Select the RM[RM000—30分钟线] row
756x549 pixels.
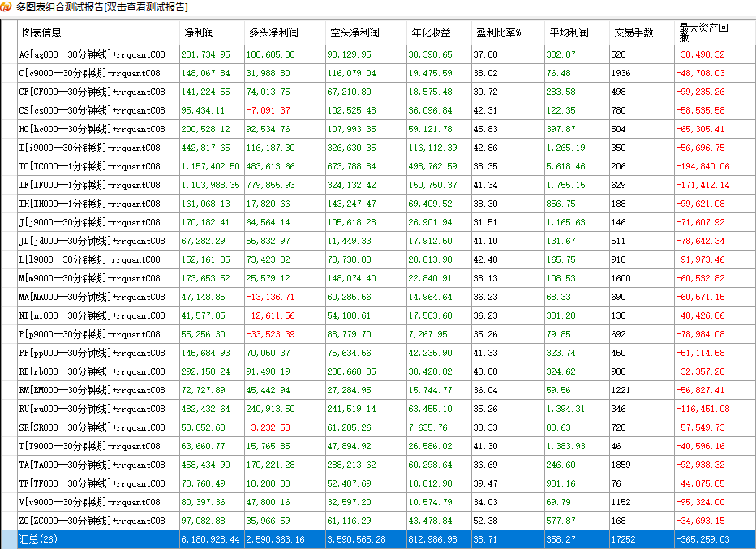click(x=378, y=390)
